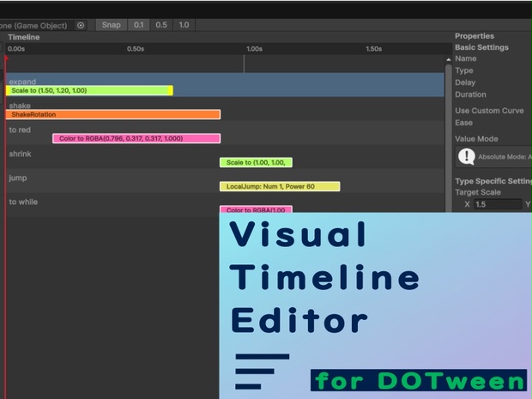Select the shrink Scale to (1.00, 1.00, clip
Image resolution: width=532 pixels, height=399 pixels.
[x=256, y=162]
